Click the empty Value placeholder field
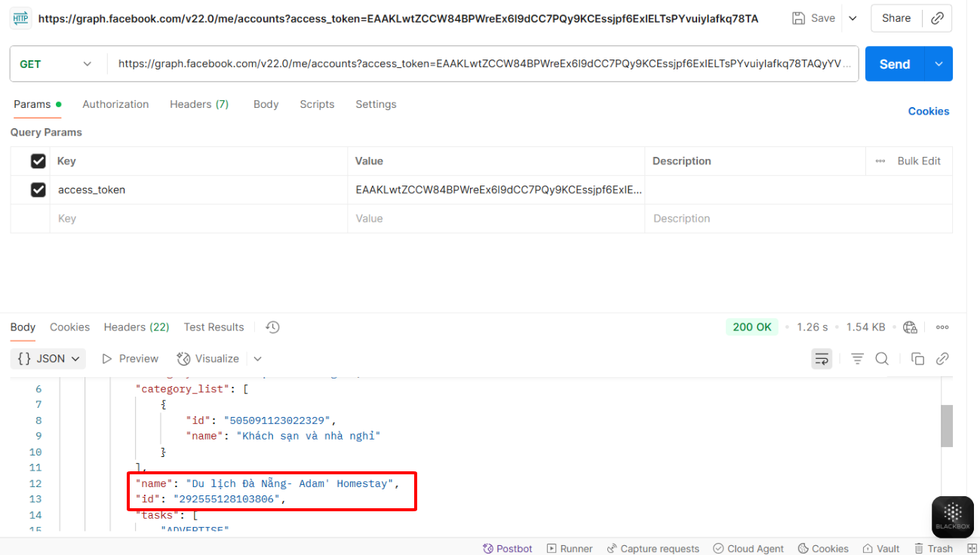This screenshot has height=555, width=980. tap(496, 219)
